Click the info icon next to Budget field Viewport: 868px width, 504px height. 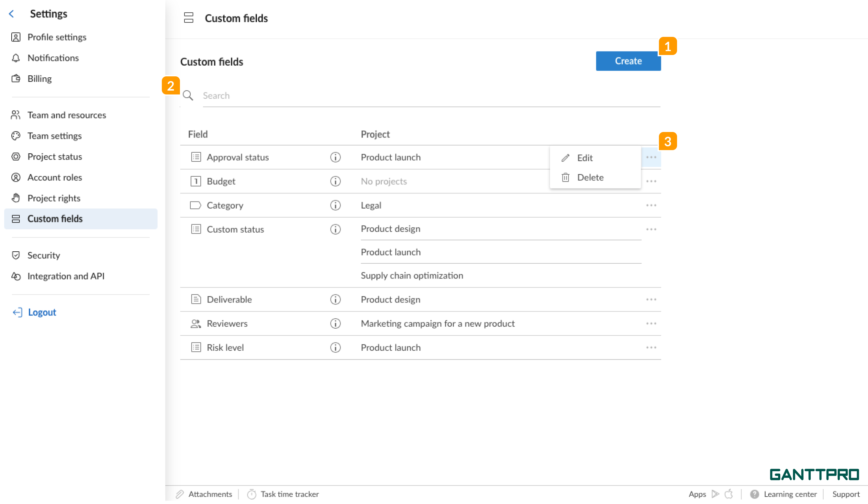[x=335, y=181]
